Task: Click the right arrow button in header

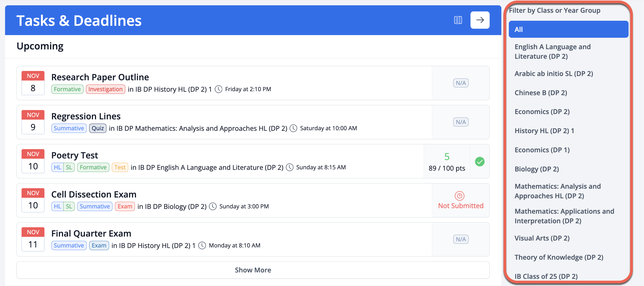Action: tap(480, 20)
